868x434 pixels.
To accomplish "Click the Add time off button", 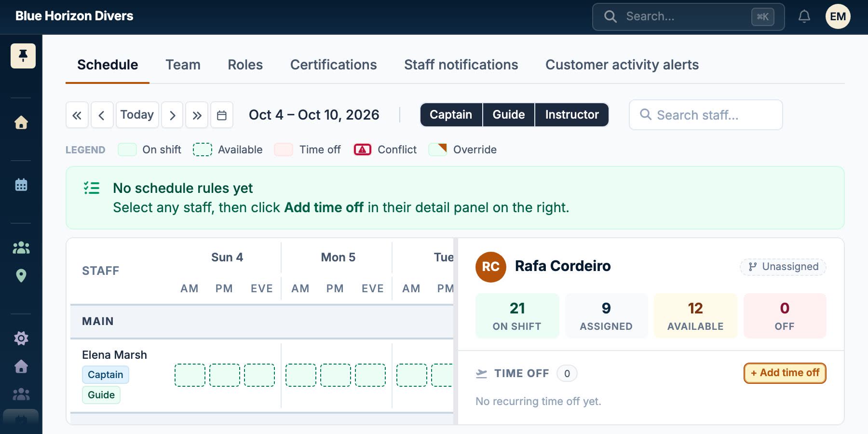I will [x=785, y=373].
